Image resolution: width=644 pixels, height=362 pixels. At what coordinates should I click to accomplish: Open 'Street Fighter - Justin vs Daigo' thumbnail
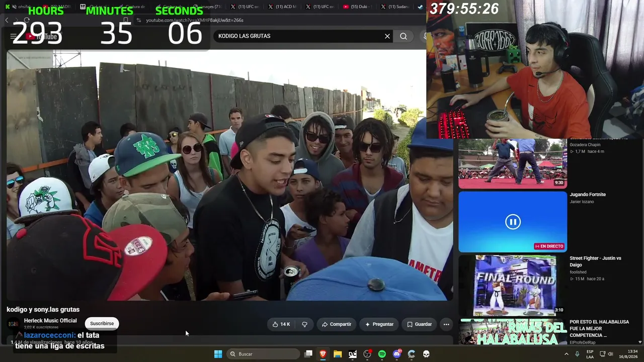tap(513, 285)
